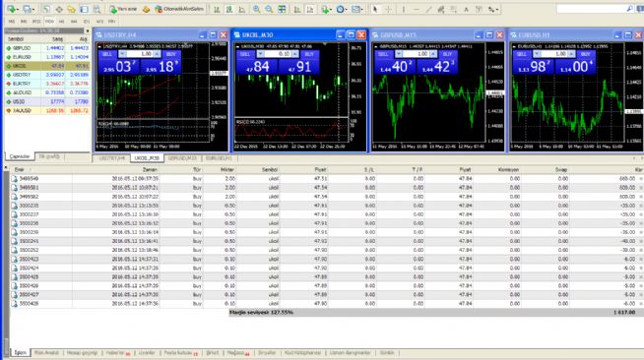This screenshot has height=360, width=644.
Task: Switch to the GBPUSD,M15 chart tab
Action: [x=182, y=158]
